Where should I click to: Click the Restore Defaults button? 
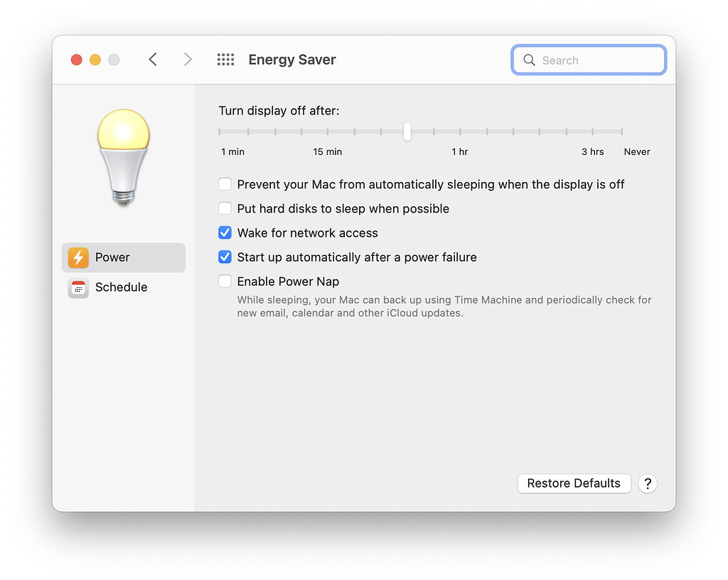(x=574, y=483)
